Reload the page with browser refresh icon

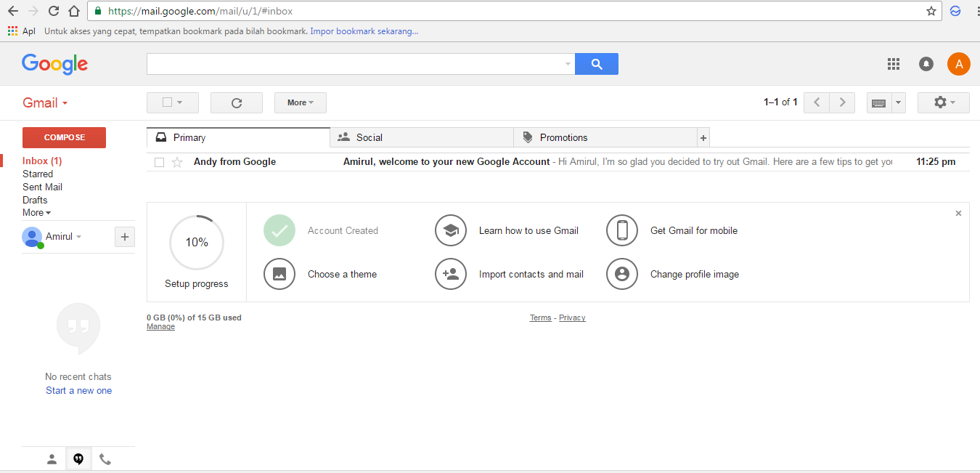tap(54, 11)
